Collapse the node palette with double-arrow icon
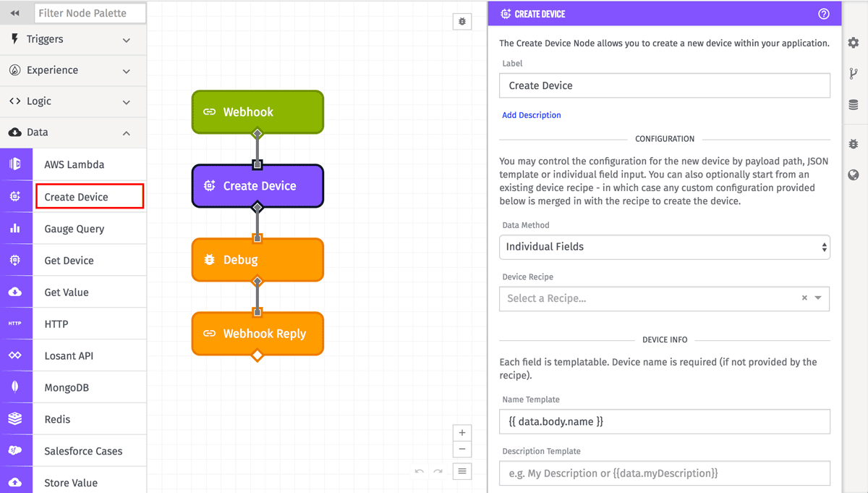 coord(15,13)
